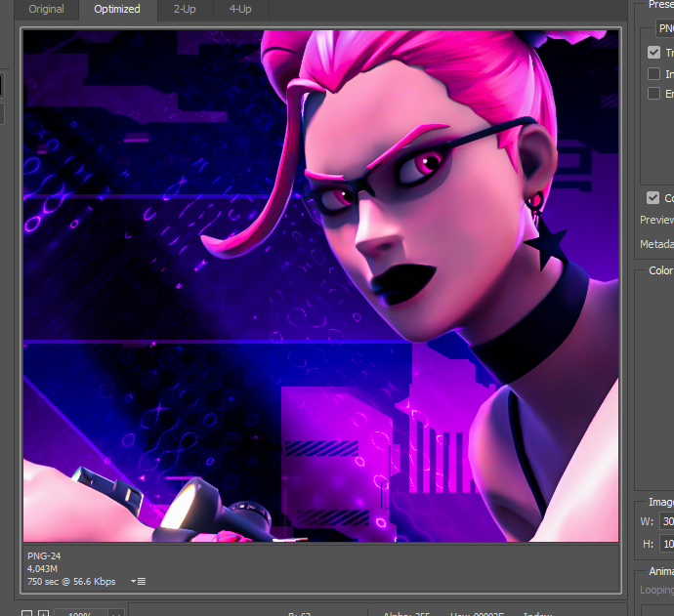Click the image width W field

coord(667,521)
